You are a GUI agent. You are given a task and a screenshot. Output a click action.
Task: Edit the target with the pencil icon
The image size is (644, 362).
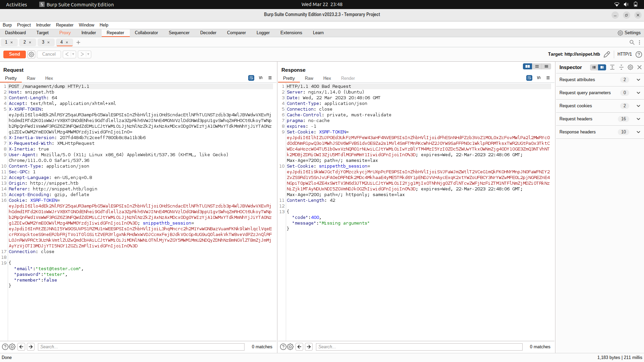[x=607, y=54]
